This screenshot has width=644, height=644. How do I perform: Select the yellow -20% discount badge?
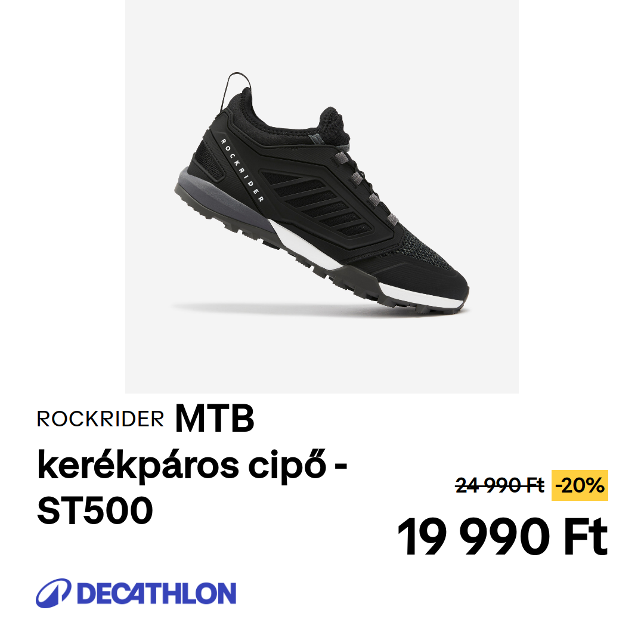(580, 485)
